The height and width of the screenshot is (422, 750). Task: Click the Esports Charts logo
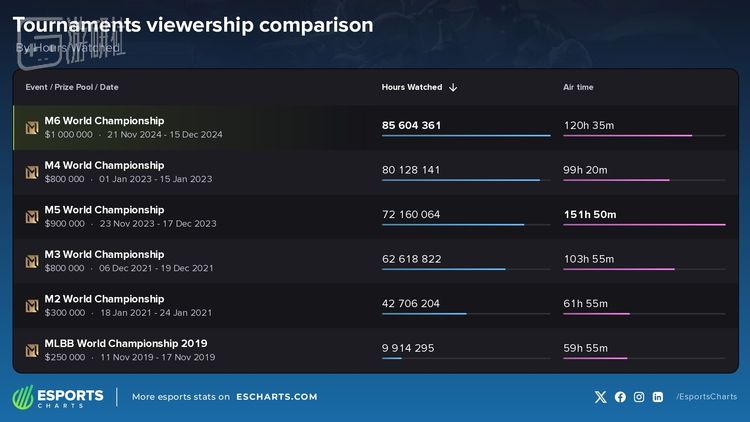click(58, 397)
